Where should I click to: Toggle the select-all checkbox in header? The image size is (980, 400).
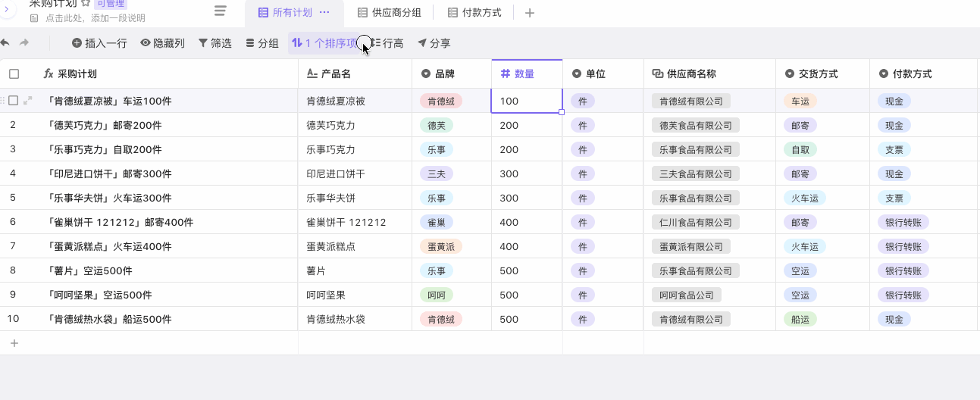click(14, 73)
